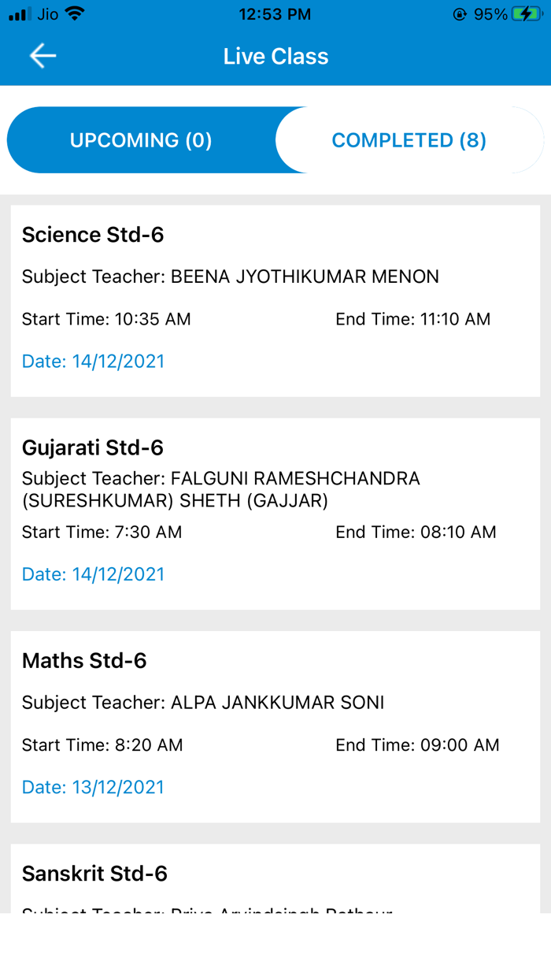Tap the back arrow on Live Class screen
Screen dimensions: 551x980
[42, 55]
